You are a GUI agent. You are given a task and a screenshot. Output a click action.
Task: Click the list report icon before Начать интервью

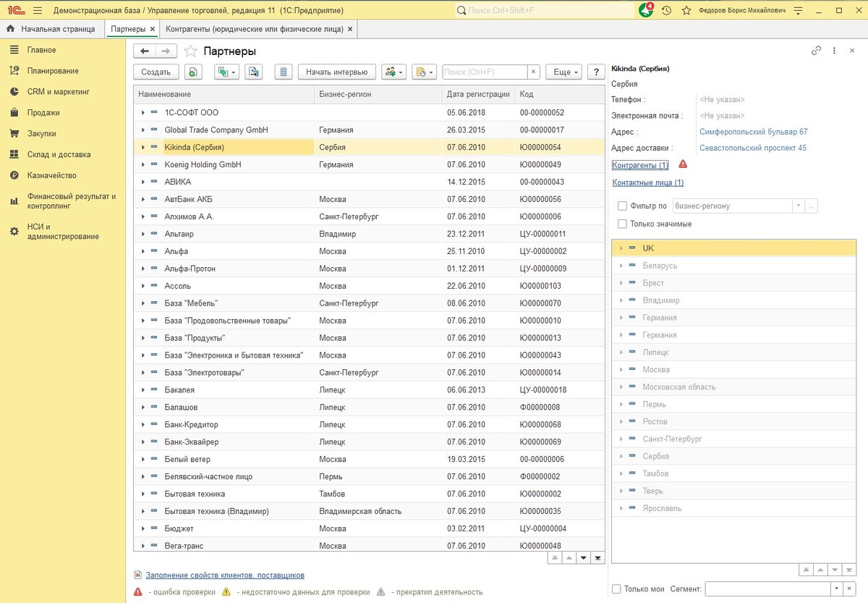(284, 72)
